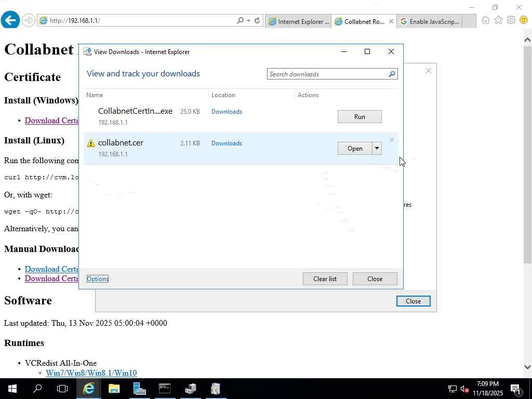Viewport: 532px width, 399px height.
Task: Close the Collabnet tab
Action: point(391,21)
